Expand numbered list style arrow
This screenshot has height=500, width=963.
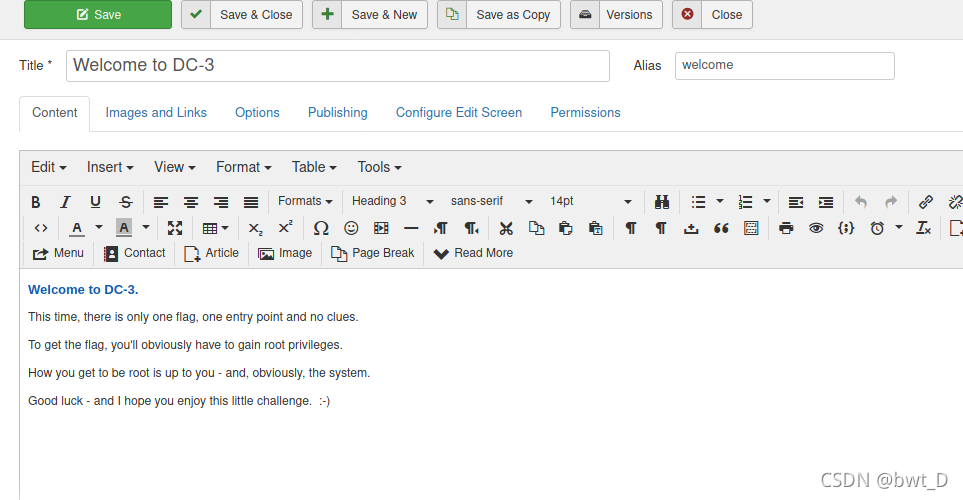point(766,201)
